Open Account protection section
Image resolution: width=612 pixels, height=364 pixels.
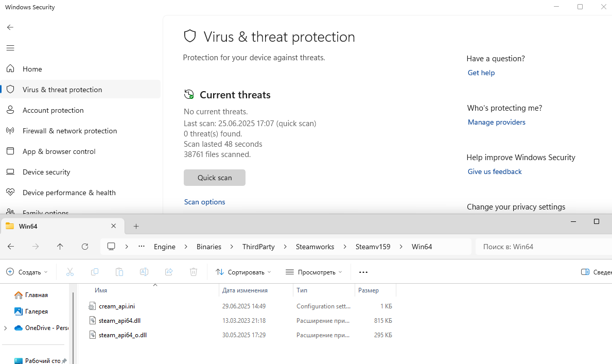(80, 110)
